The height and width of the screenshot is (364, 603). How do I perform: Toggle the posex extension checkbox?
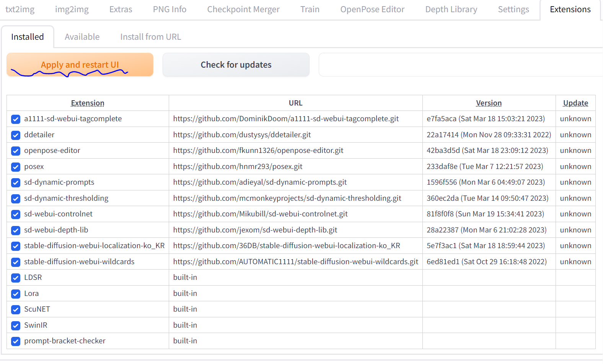coord(16,167)
